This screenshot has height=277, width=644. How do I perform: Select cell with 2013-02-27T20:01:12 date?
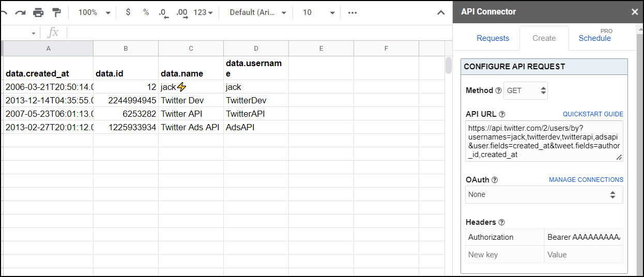coord(49,127)
